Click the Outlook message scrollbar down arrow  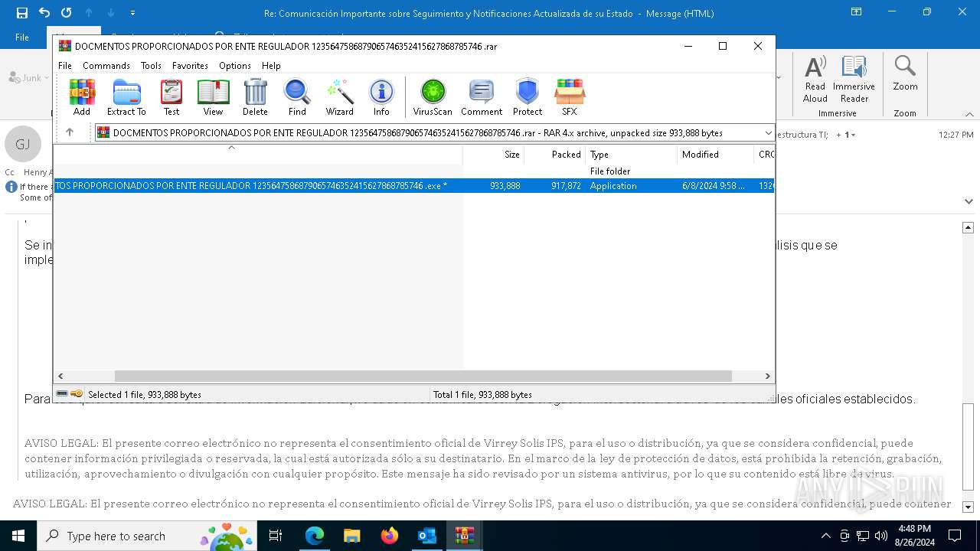tap(968, 507)
